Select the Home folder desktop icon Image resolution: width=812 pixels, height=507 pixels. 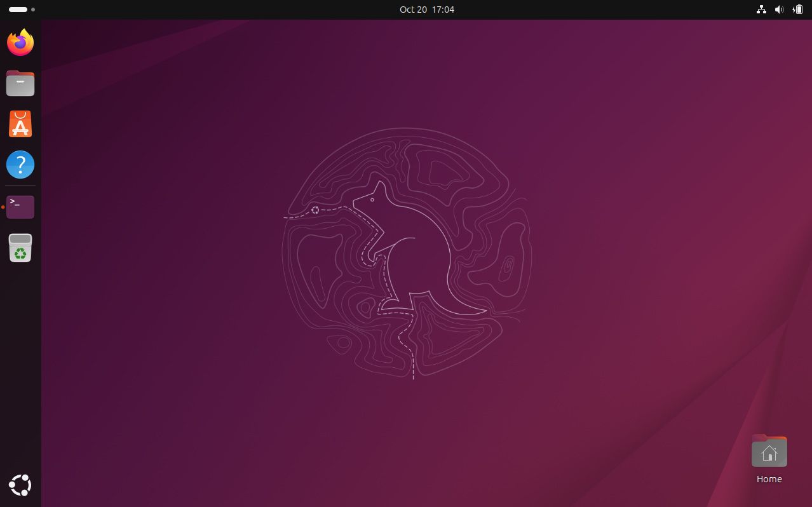click(x=769, y=451)
